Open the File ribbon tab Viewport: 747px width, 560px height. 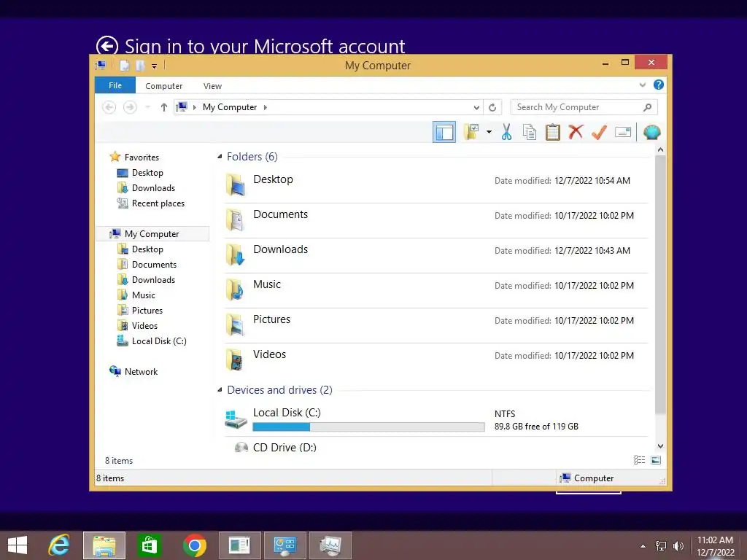115,85
